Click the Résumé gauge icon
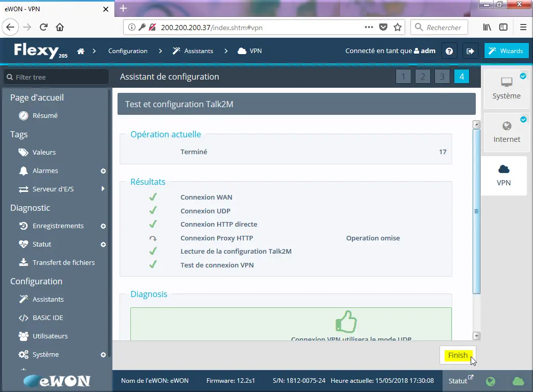 point(24,116)
